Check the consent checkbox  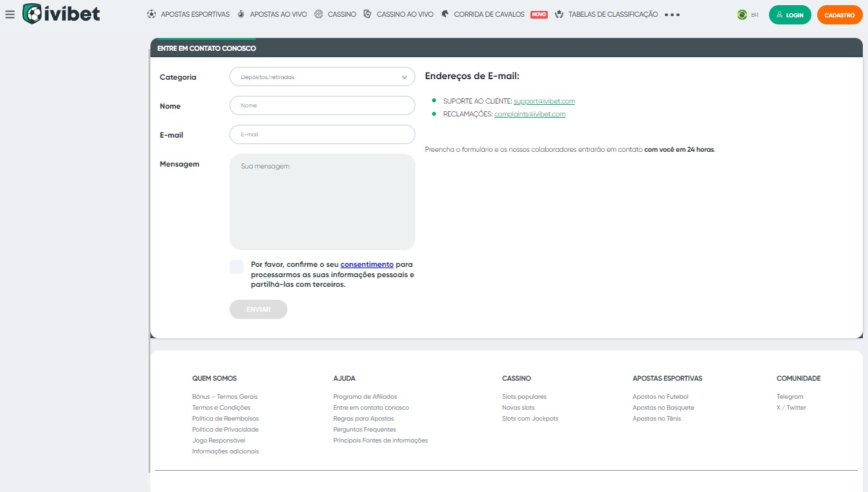click(x=237, y=267)
